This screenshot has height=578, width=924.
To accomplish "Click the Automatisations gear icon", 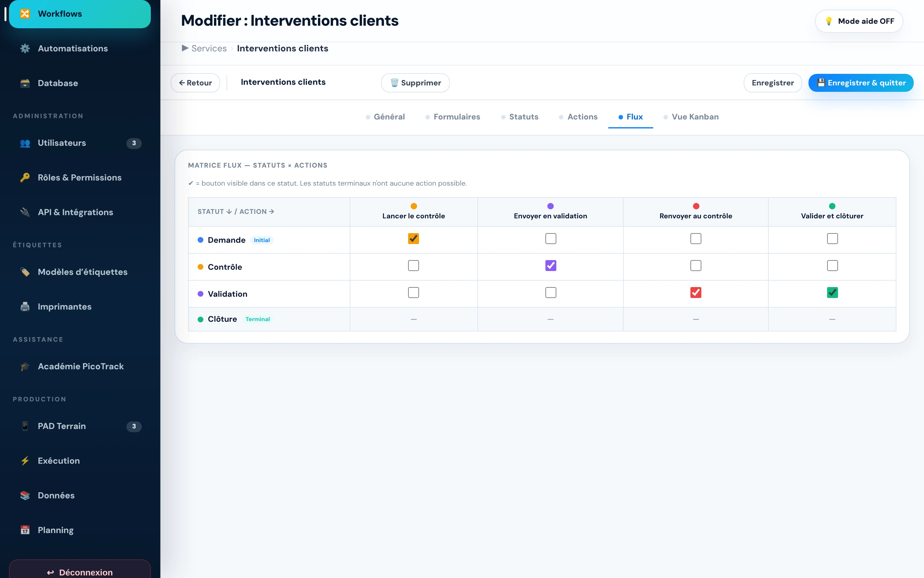I will 25,48.
